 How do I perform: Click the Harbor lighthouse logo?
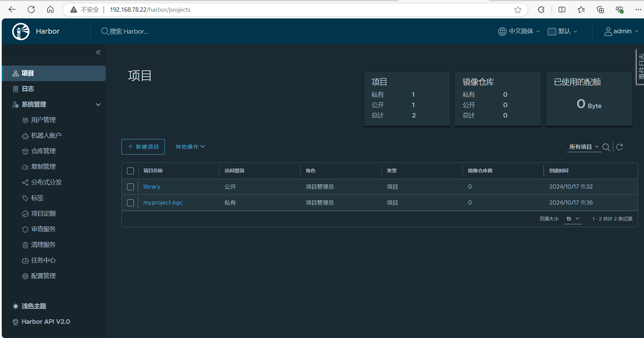21,32
